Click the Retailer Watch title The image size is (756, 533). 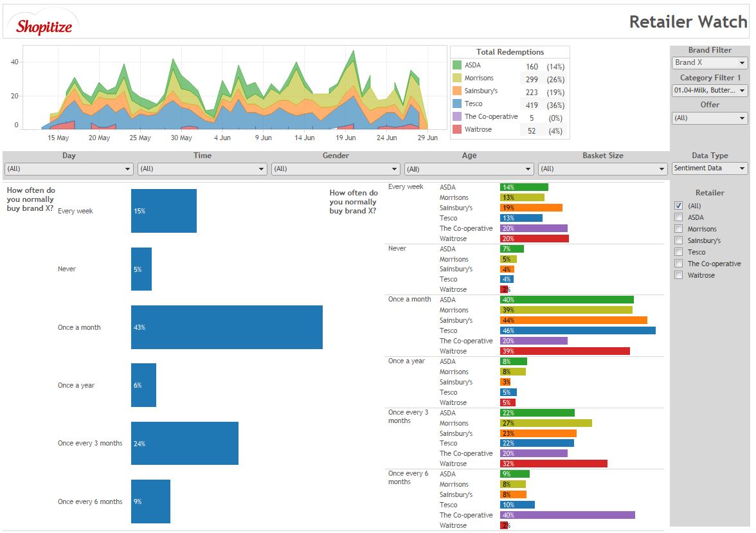pyautogui.click(x=688, y=22)
